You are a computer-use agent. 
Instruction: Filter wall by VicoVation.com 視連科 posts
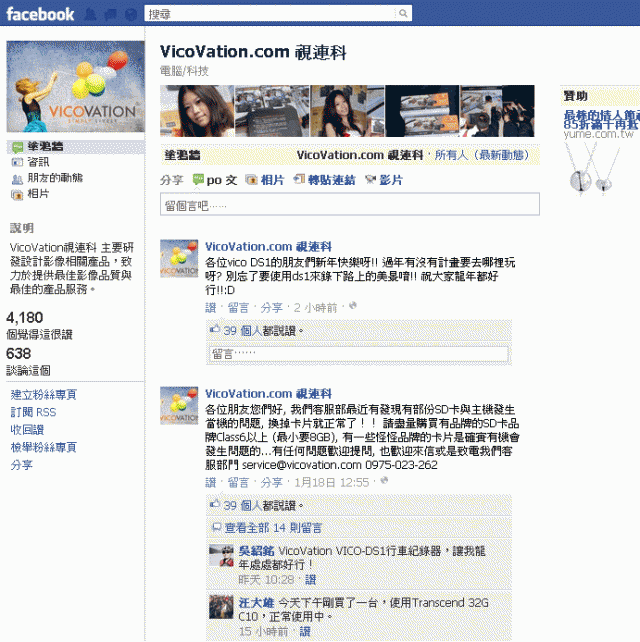click(x=360, y=155)
